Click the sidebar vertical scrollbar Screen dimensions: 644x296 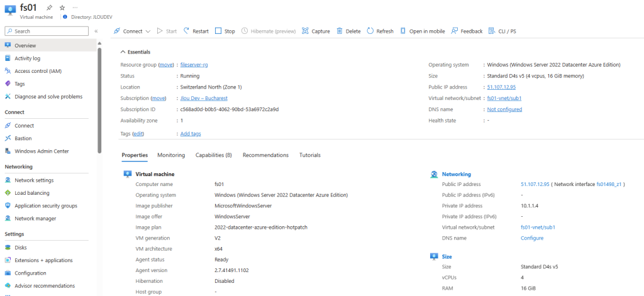(x=99, y=101)
